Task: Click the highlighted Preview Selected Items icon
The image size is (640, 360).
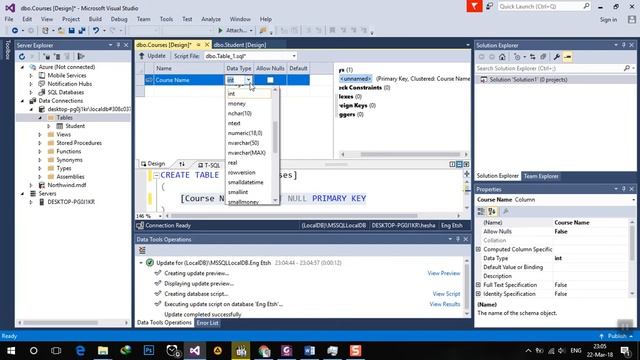Action: pyautogui.click(x=567, y=57)
